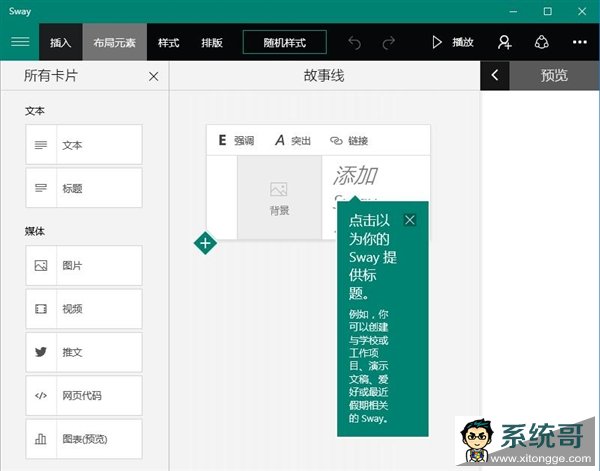
Task: Close the Sway window
Action: [x=582, y=11]
